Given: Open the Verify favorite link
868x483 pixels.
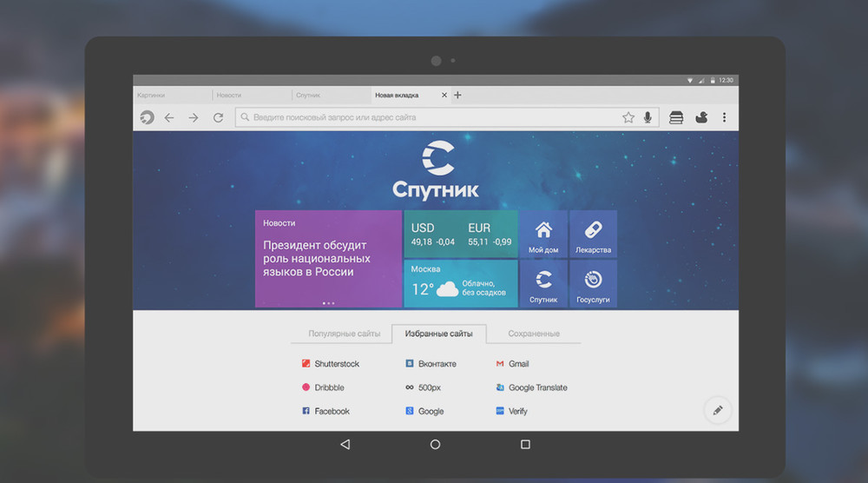Looking at the screenshot, I should pyautogui.click(x=511, y=411).
